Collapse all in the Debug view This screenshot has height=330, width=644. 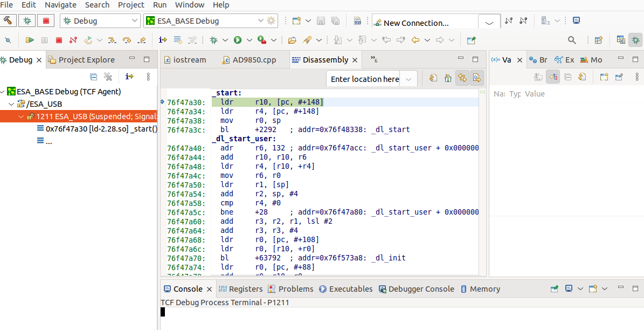point(94,77)
